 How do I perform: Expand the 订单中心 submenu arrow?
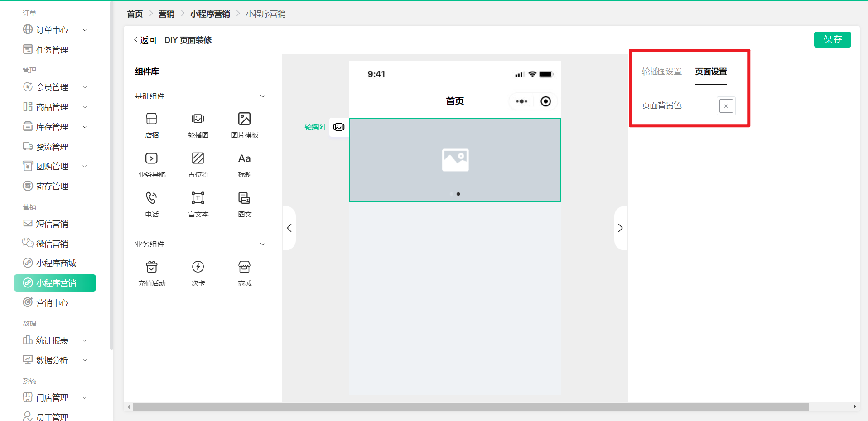(85, 30)
